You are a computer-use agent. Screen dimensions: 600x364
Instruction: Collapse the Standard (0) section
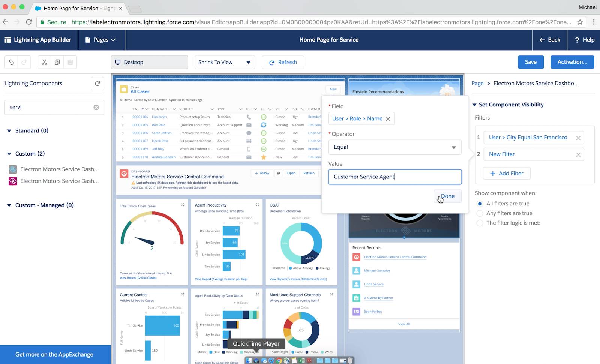pos(9,131)
